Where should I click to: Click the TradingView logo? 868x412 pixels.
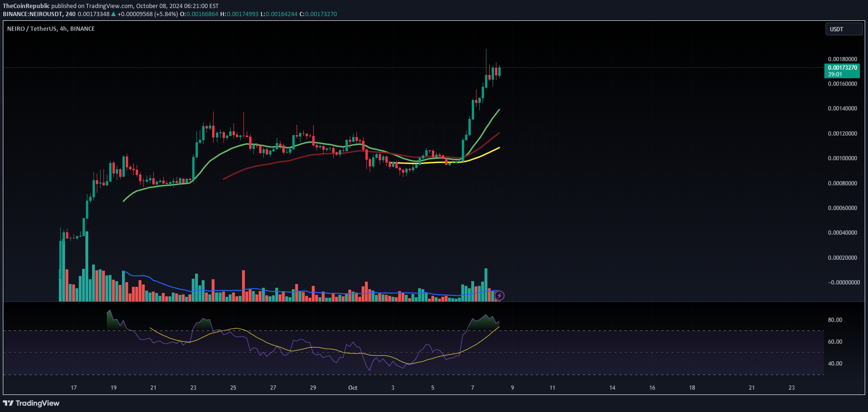click(x=31, y=403)
